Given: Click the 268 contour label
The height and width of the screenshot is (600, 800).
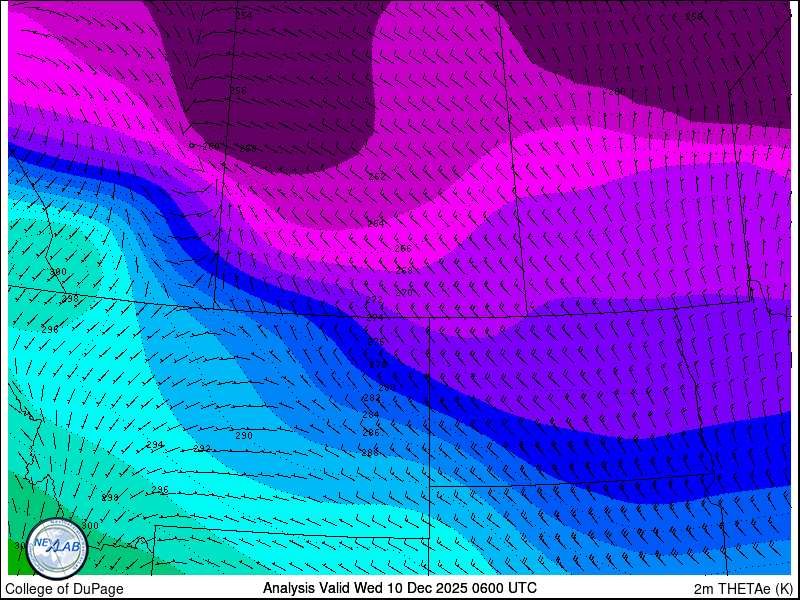Looking at the screenshot, I should pos(404,270).
